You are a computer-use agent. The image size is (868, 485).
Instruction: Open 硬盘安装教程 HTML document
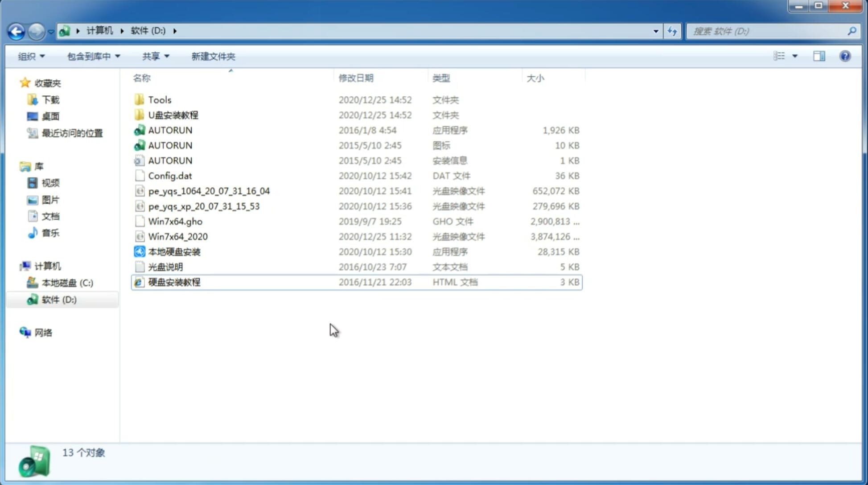(173, 282)
